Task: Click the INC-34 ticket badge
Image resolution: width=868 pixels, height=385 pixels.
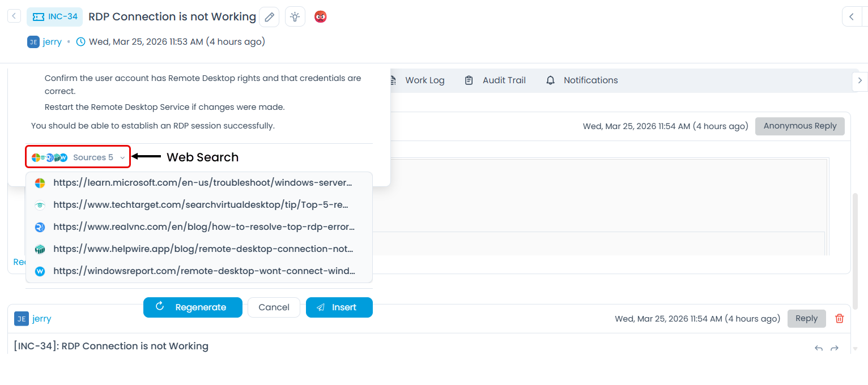Action: (55, 17)
